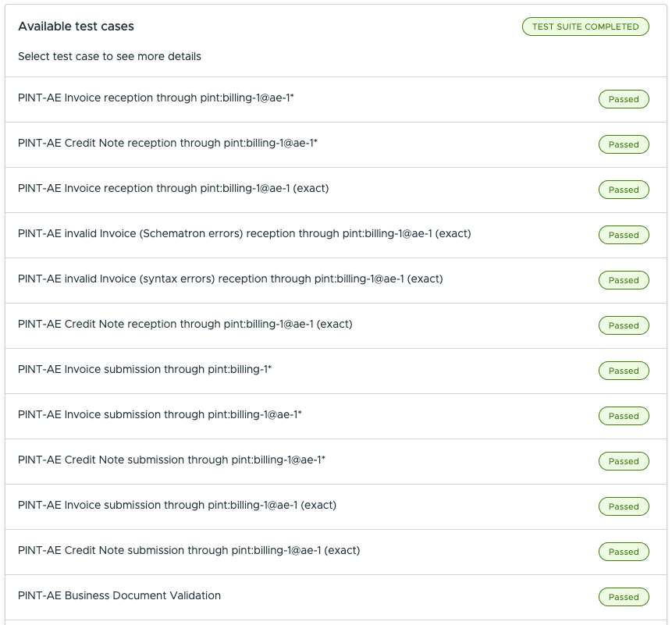The image size is (672, 625).
Task: Click Passed badge for Credit Note reception (exact)
Action: coord(624,325)
